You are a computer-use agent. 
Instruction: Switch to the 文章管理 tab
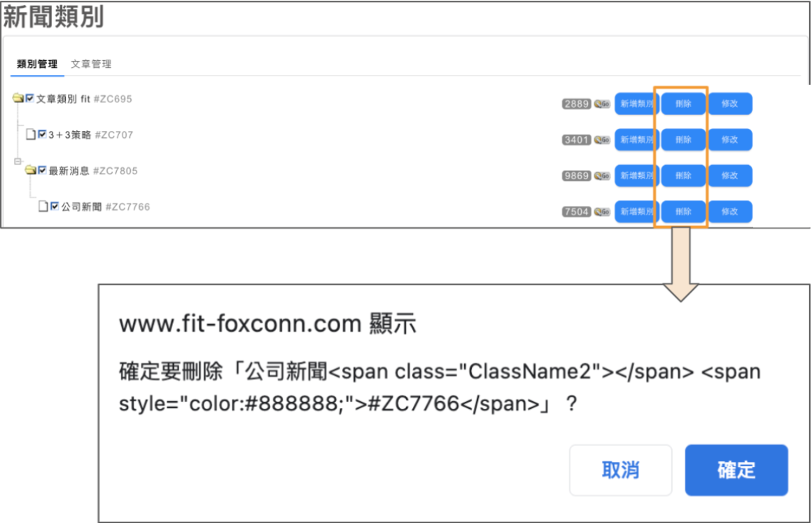click(91, 64)
